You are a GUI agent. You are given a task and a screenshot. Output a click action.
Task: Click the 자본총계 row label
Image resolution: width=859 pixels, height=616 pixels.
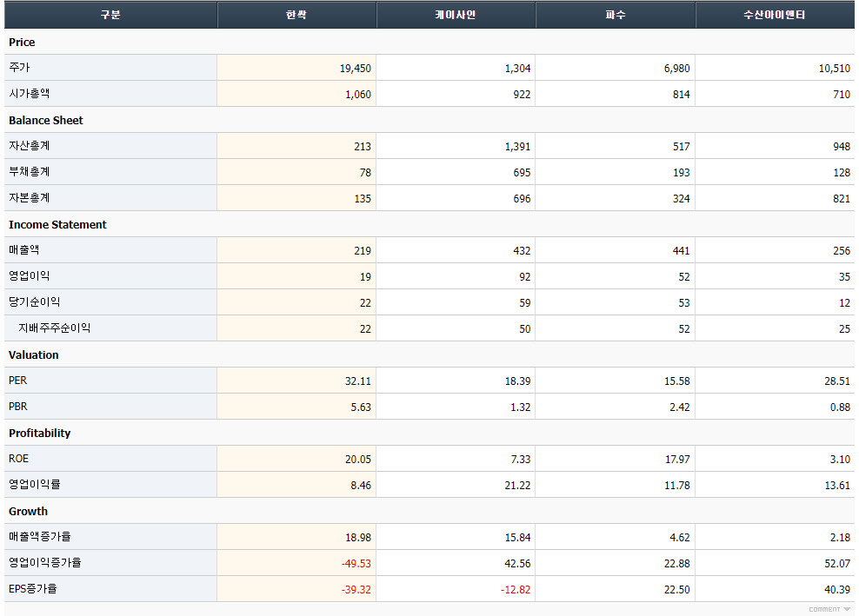pos(29,198)
